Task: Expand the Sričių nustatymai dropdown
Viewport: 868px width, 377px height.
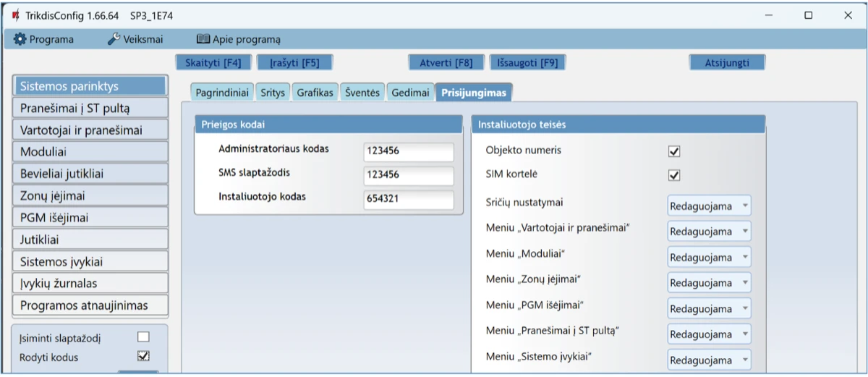Action: pos(709,206)
